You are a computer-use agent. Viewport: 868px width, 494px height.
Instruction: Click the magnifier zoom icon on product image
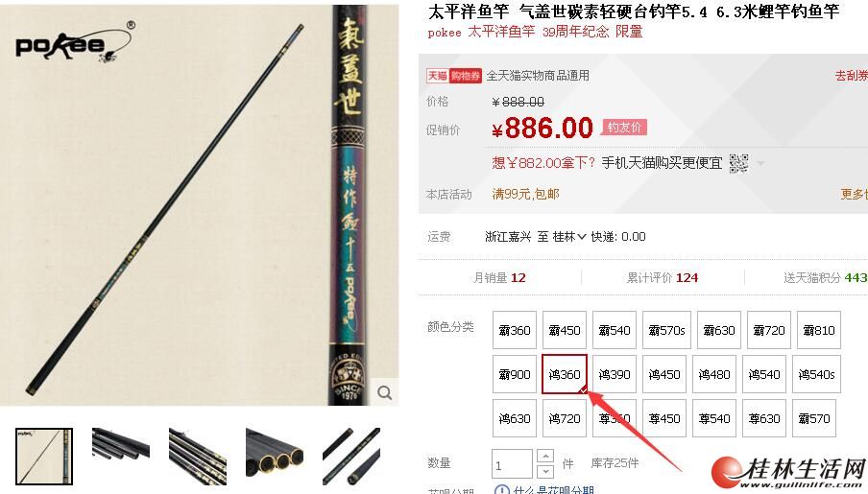click(x=384, y=392)
